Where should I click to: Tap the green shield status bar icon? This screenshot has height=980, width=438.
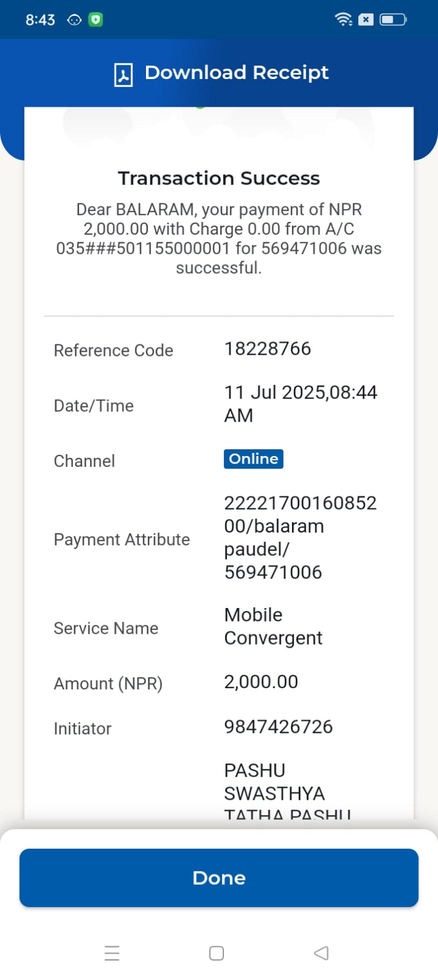point(95,20)
